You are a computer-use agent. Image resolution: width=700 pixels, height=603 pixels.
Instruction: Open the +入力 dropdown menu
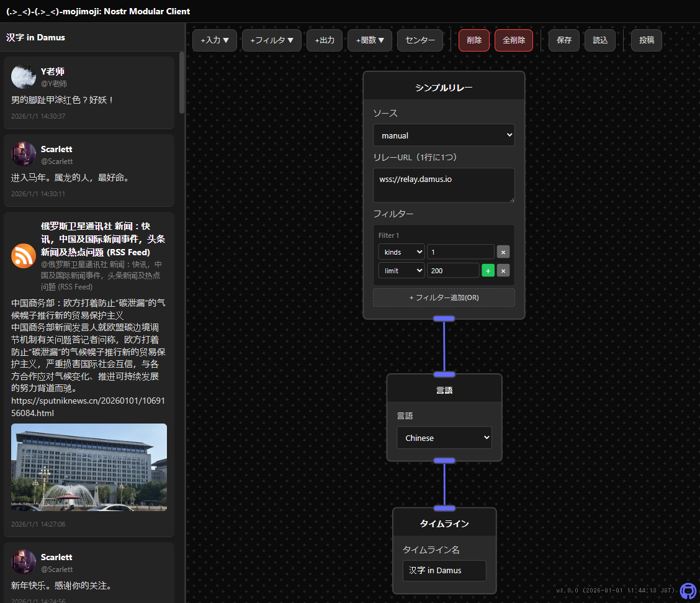point(215,40)
